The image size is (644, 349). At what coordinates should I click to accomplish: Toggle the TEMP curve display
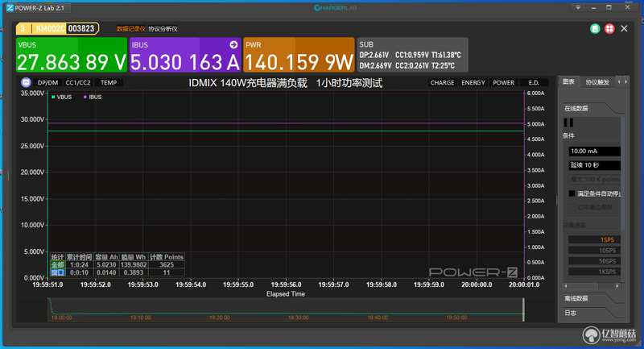click(109, 83)
